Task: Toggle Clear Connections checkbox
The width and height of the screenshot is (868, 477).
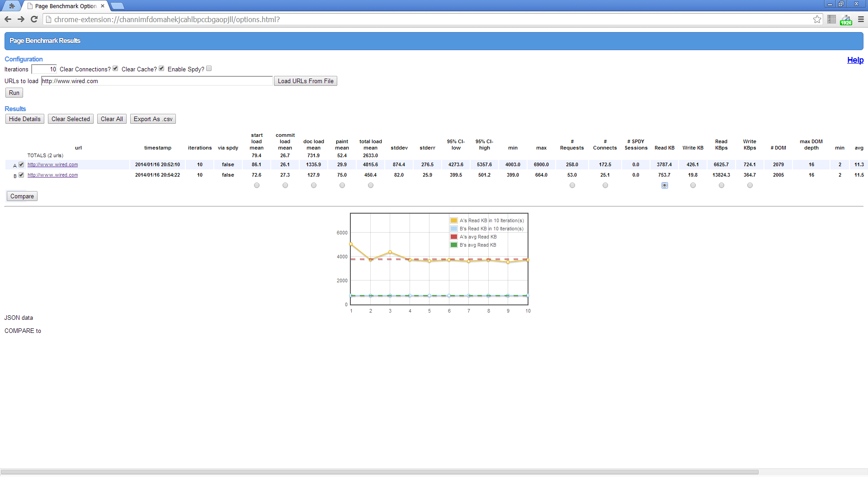Action: coord(115,69)
